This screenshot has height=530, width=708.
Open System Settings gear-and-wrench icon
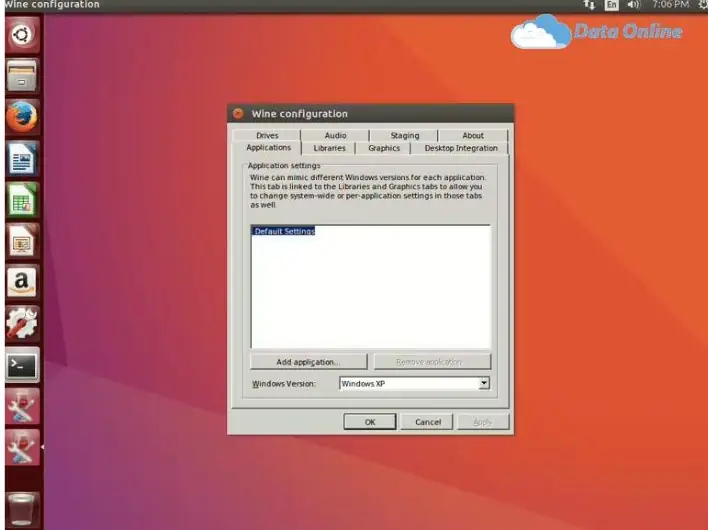click(x=22, y=323)
